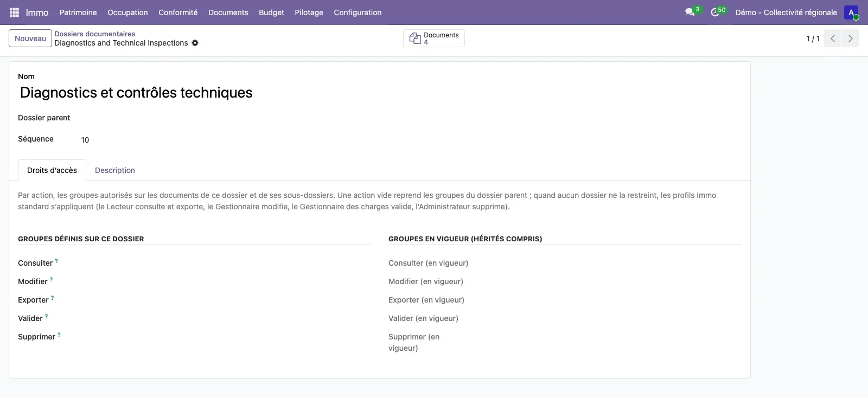868x398 pixels.
Task: Click the Immo app title
Action: [37, 12]
